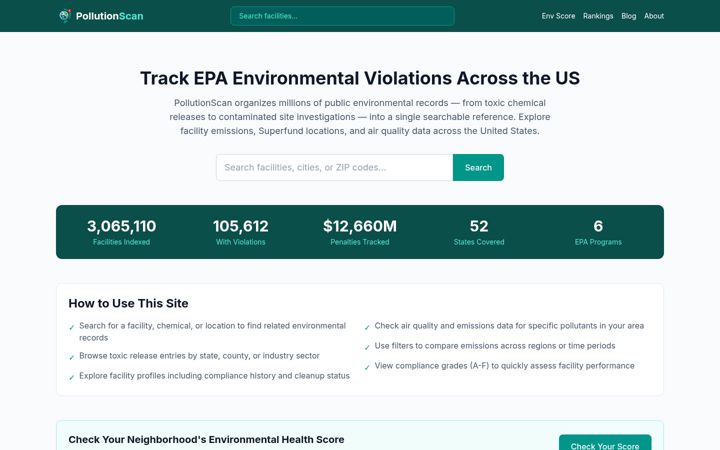Click checkmark beside Explore facility profiles tip
This screenshot has width=720, height=450.
pos(72,377)
